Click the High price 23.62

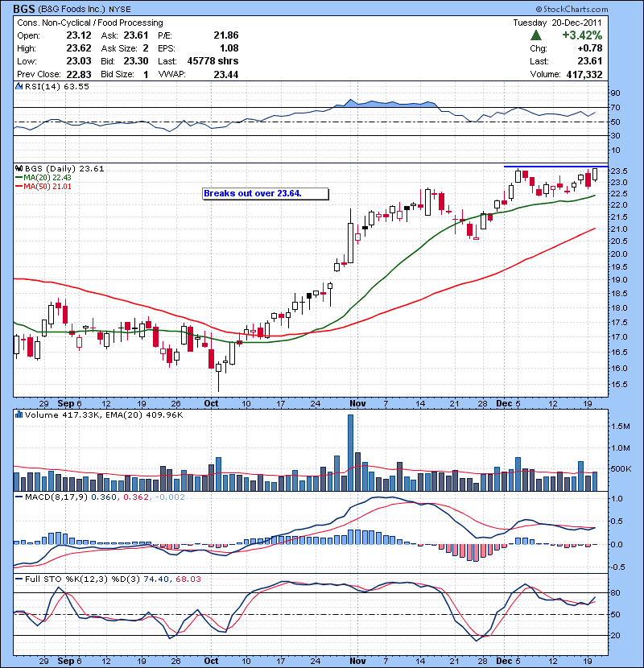79,48
